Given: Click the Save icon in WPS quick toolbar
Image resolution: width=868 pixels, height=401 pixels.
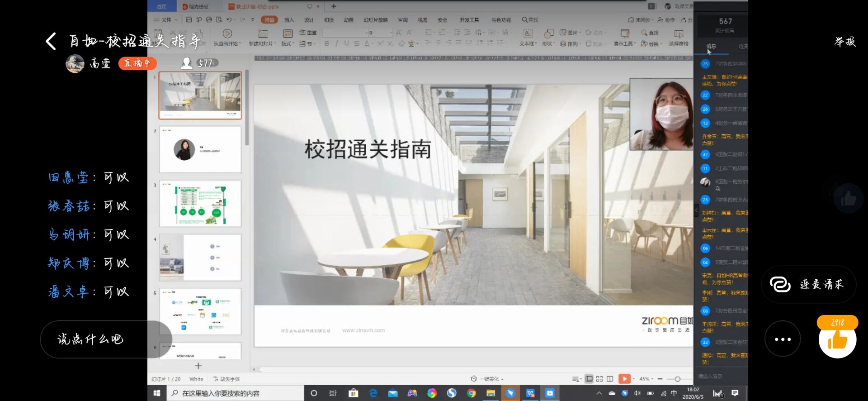Looking at the screenshot, I should [x=189, y=19].
